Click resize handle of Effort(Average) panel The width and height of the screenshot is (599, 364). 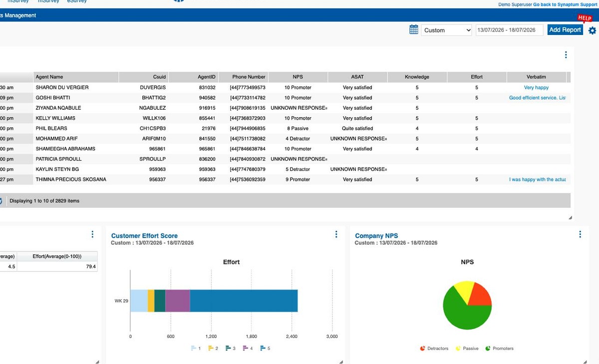(x=97, y=362)
